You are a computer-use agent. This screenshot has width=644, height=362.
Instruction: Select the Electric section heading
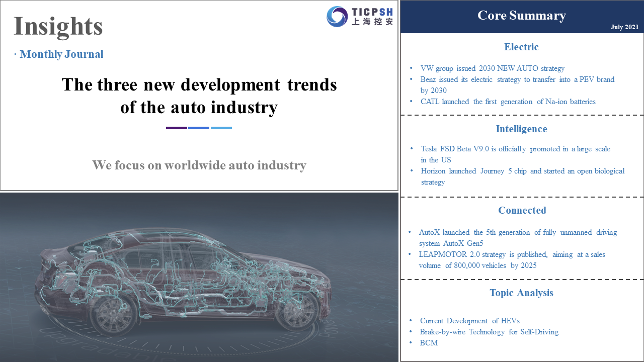click(x=521, y=47)
